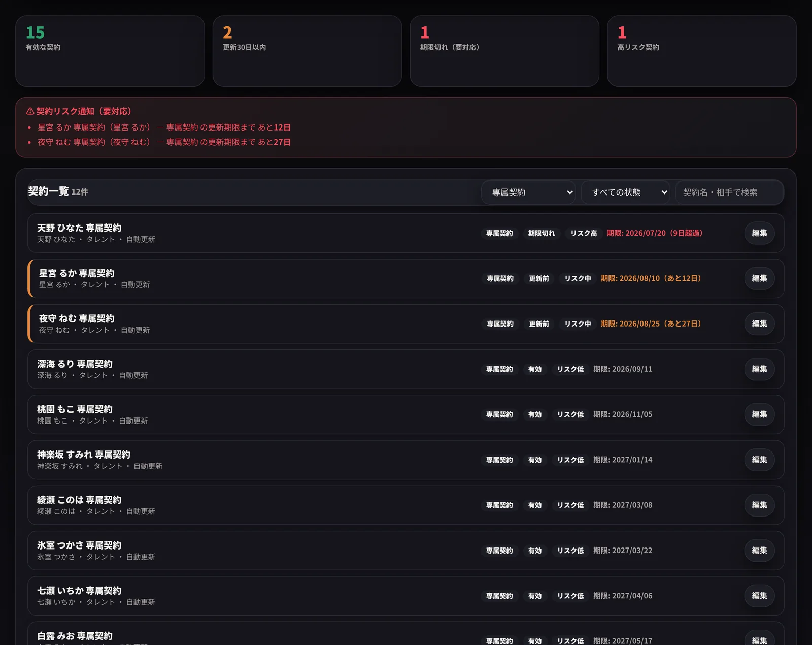812x645 pixels.
Task: Click the warning icon beside 契約リスク通知
Action: tap(30, 111)
